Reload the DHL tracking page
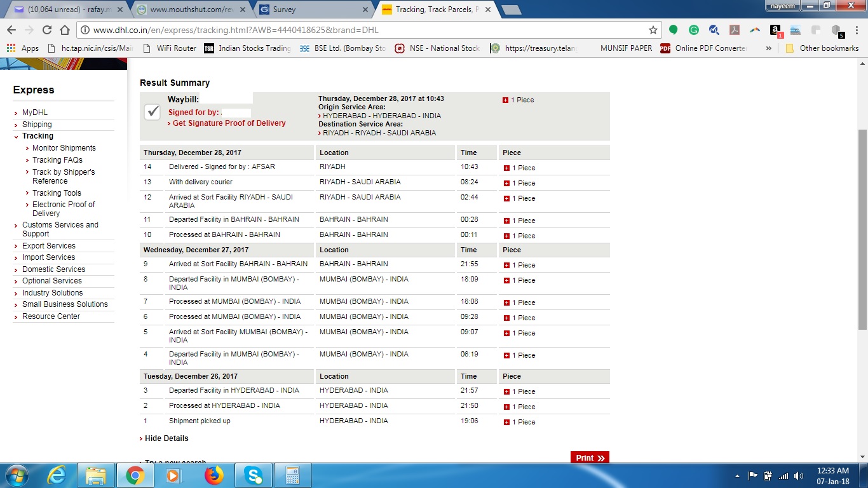This screenshot has width=868, height=488. (x=46, y=30)
